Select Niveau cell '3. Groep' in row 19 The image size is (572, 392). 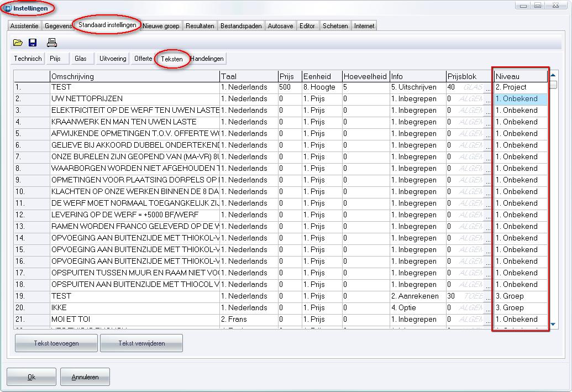coord(521,296)
